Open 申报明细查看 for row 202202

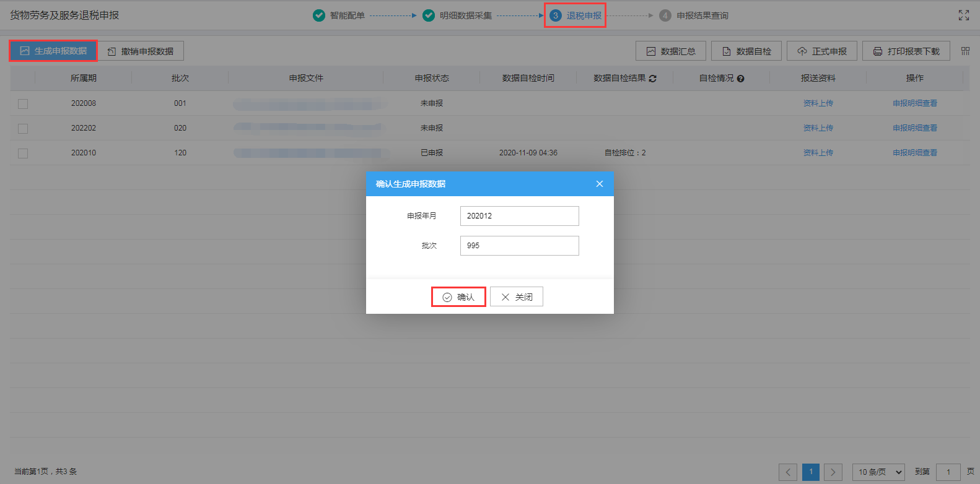(915, 128)
